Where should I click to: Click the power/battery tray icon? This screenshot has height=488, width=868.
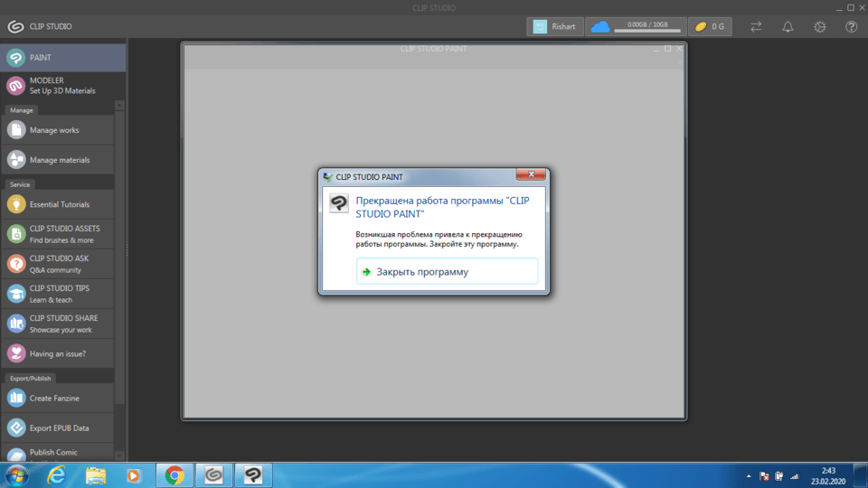[x=778, y=476]
